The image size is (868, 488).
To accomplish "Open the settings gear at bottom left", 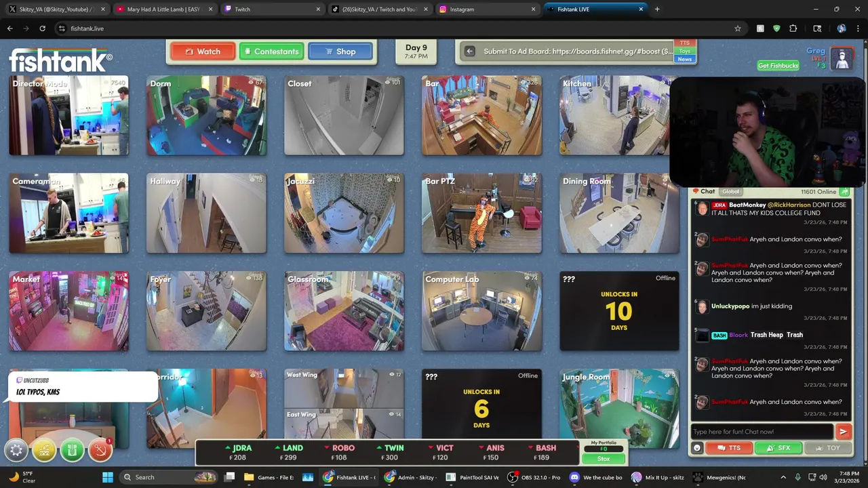I will click(16, 450).
